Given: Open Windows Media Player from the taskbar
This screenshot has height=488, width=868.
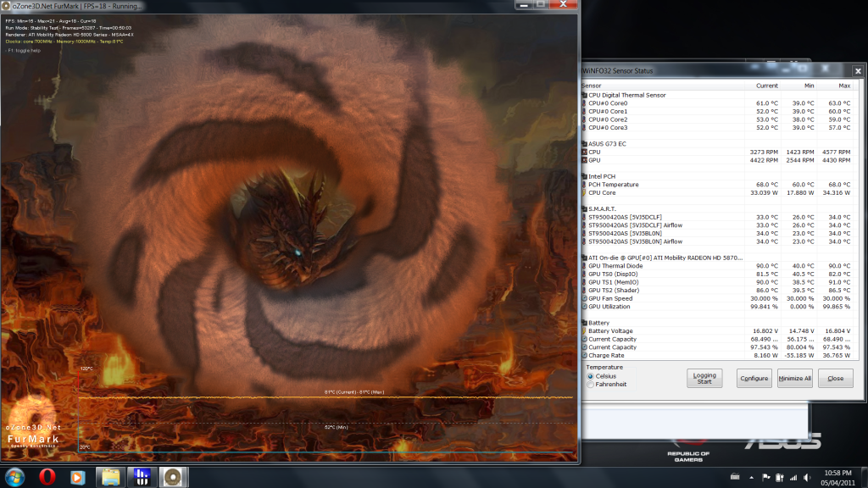Looking at the screenshot, I should [77, 477].
